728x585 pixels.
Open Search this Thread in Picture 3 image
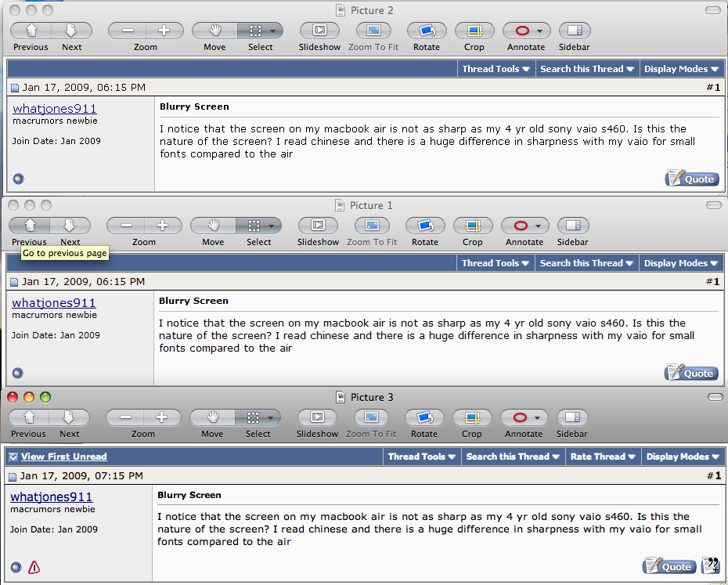point(513,457)
